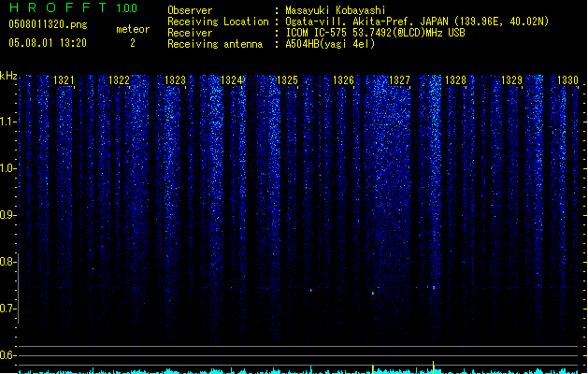
Task: Click time marker 1324
Action: click(x=232, y=80)
